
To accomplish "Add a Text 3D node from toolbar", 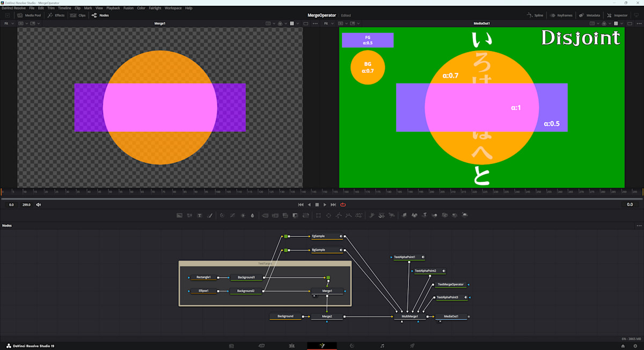I will click(x=425, y=215).
